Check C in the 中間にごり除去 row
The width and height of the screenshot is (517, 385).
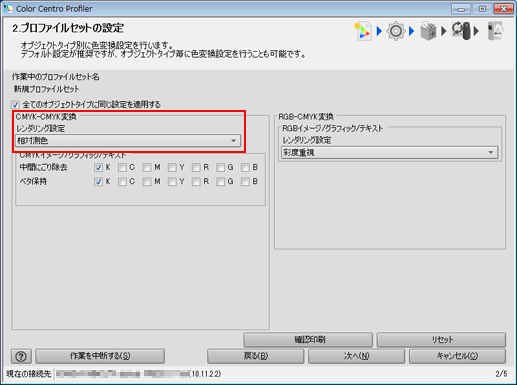pyautogui.click(x=122, y=167)
